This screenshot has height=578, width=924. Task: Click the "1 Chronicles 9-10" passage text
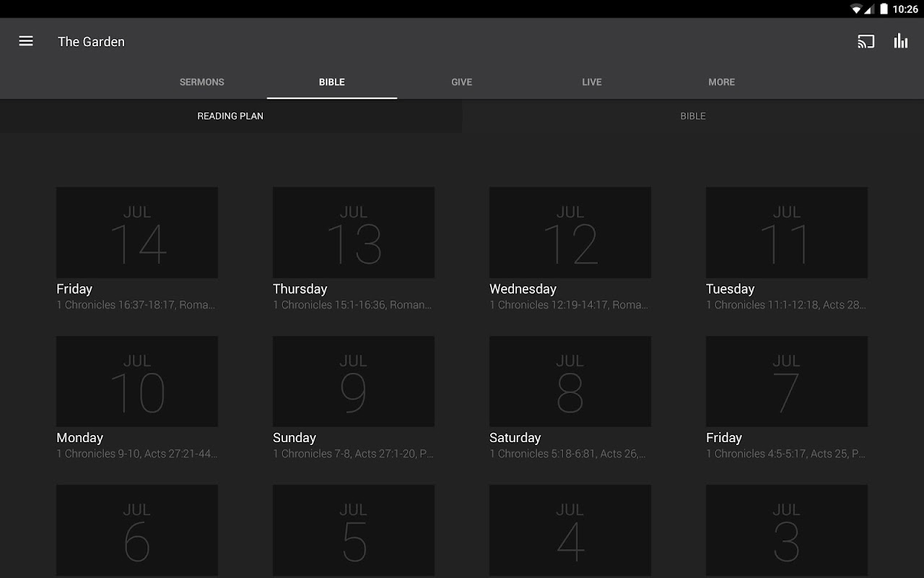[x=98, y=454]
